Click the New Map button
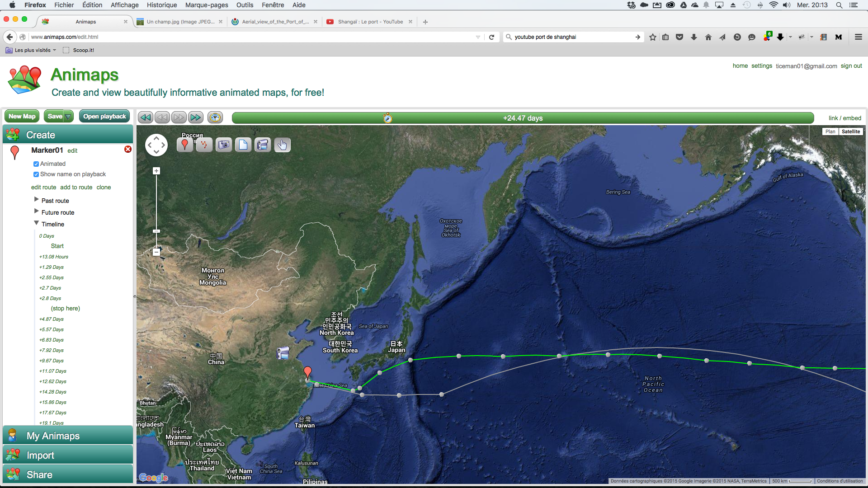Screen dimensions: 868x488 pyautogui.click(x=22, y=117)
